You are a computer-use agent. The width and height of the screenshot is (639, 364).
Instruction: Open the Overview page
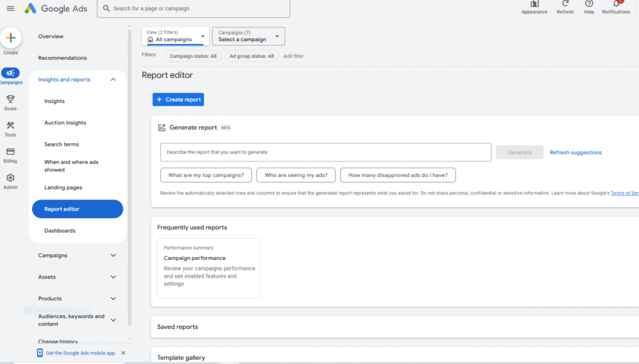tap(51, 36)
